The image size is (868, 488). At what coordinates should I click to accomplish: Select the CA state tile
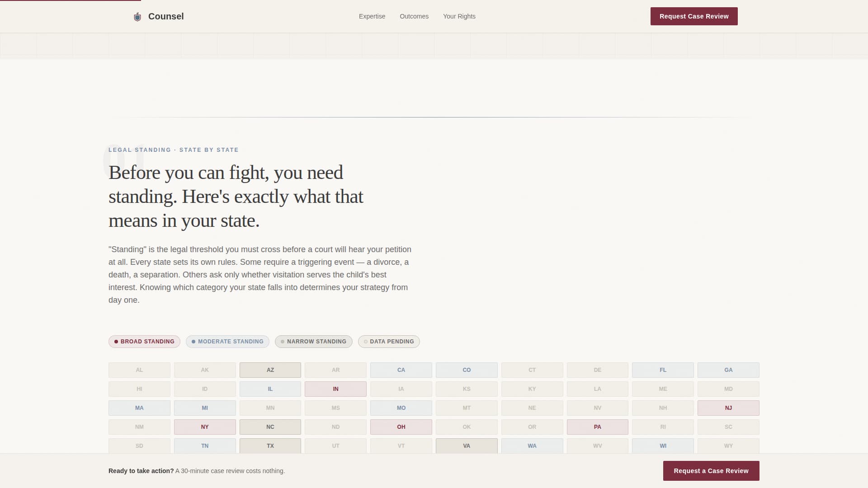coord(401,370)
